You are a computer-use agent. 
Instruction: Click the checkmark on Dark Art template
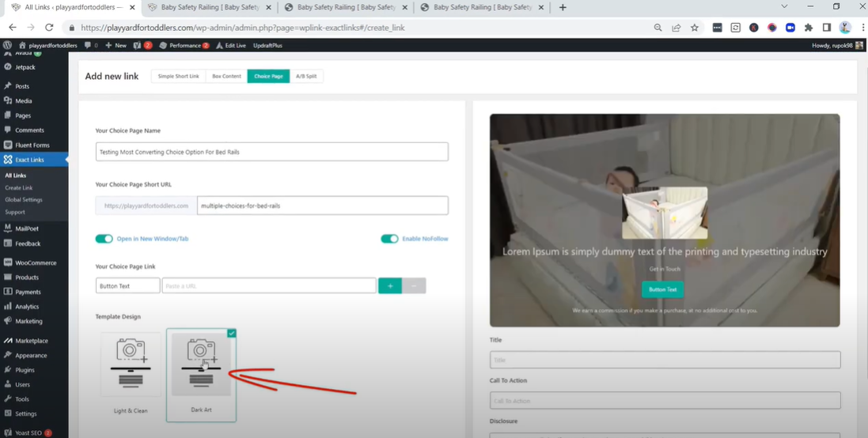(x=231, y=333)
